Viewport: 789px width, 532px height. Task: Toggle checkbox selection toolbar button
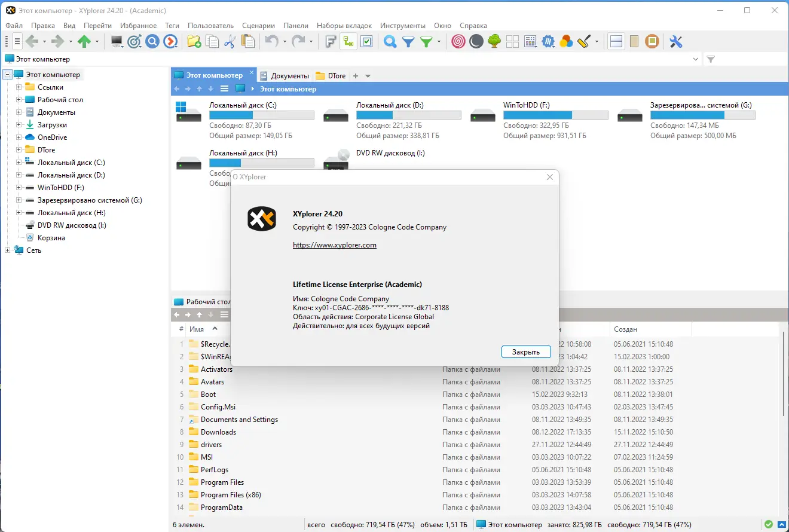[366, 41]
